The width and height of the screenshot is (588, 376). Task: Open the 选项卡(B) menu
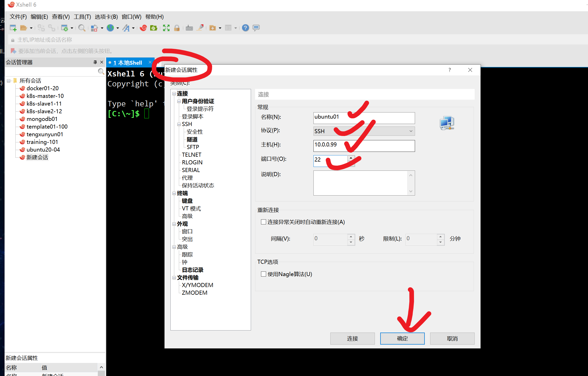[106, 17]
